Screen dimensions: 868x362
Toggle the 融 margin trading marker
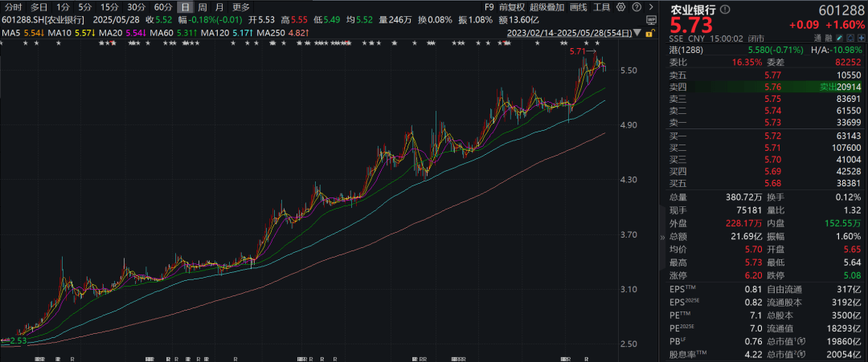(828, 39)
